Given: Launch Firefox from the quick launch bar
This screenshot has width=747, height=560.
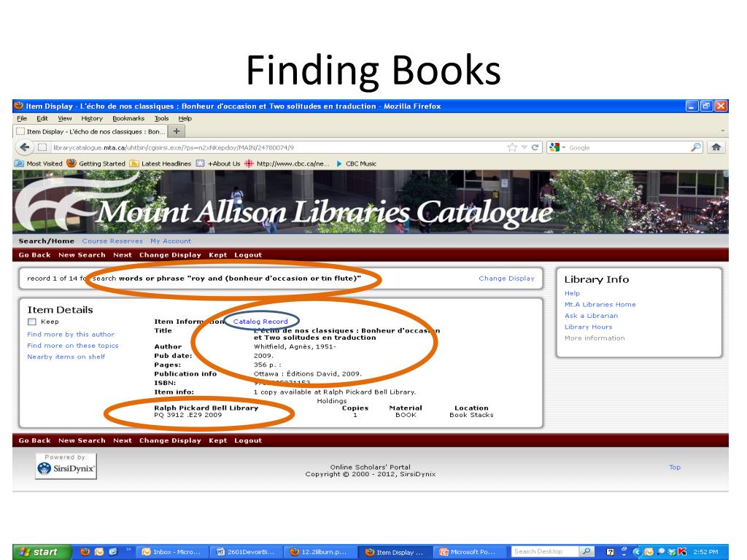Looking at the screenshot, I should 85,552.
